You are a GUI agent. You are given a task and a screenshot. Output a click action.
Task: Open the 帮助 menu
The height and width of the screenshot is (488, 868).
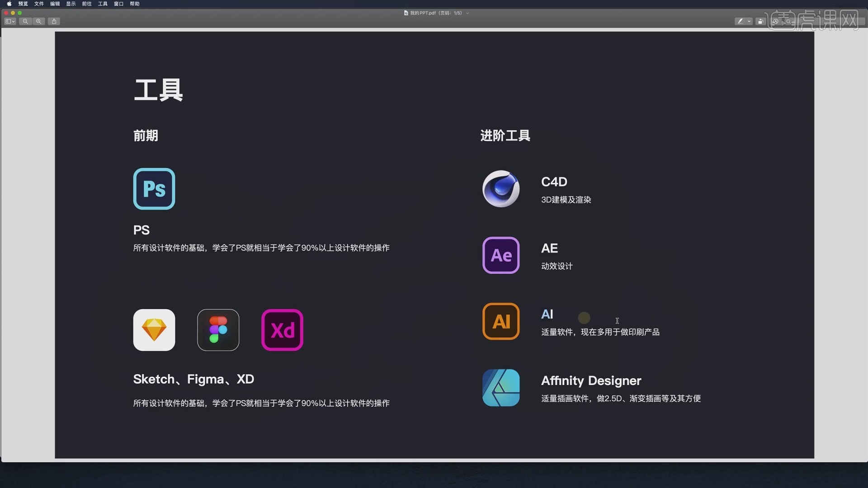135,4
